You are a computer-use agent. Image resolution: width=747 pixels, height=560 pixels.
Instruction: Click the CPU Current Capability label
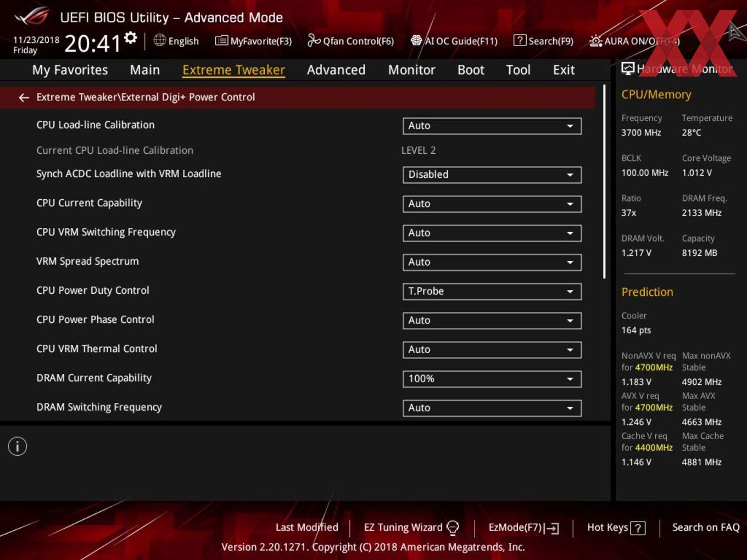89,203
